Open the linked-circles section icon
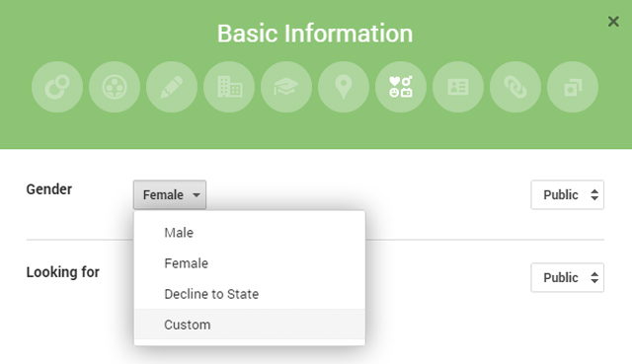Image resolution: width=632 pixels, height=364 pixels. coord(57,87)
